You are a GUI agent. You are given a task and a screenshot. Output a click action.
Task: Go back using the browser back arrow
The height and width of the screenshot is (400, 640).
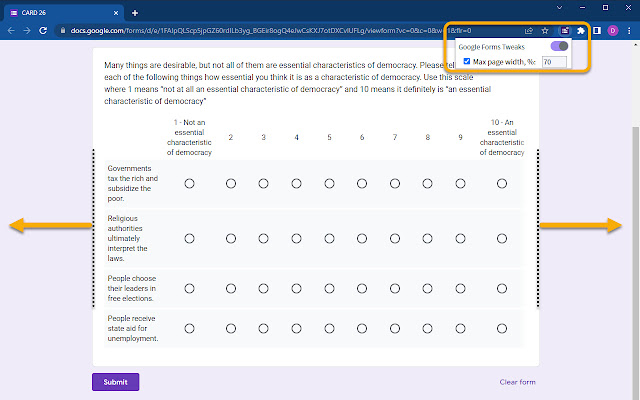(x=12, y=31)
